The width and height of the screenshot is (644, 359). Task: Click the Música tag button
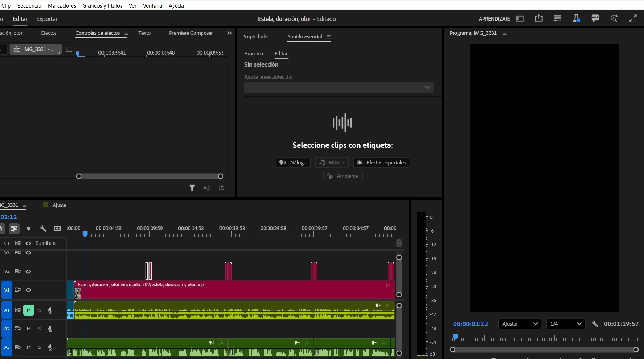pos(332,163)
